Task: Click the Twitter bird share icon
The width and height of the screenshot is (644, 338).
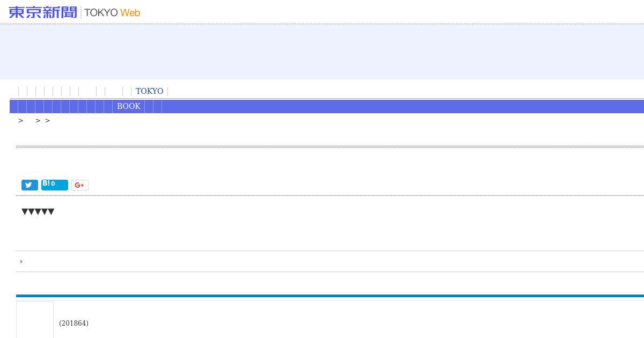Action: pos(30,185)
